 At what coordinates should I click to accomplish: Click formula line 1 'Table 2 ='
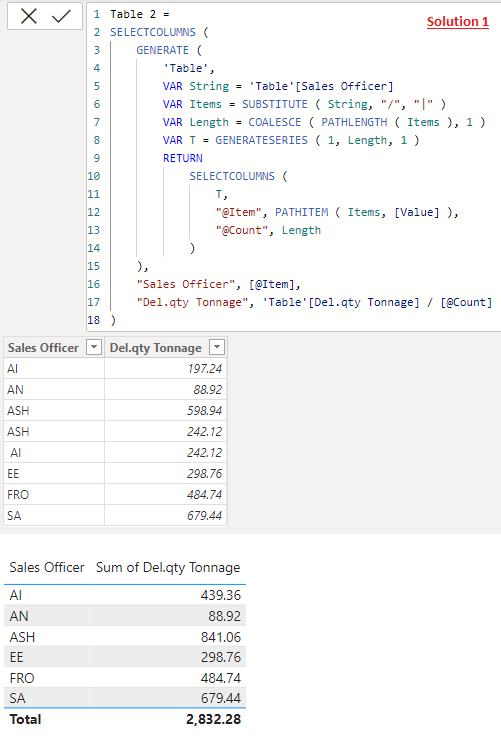click(x=140, y=14)
